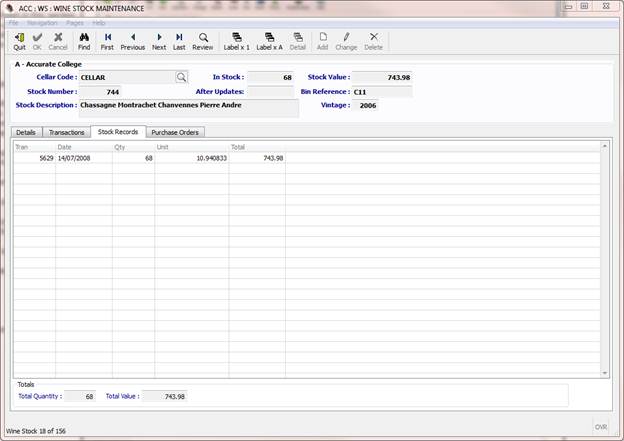Viewport: 624px width, 441px height.
Task: Print Label x 1
Action: tap(237, 40)
